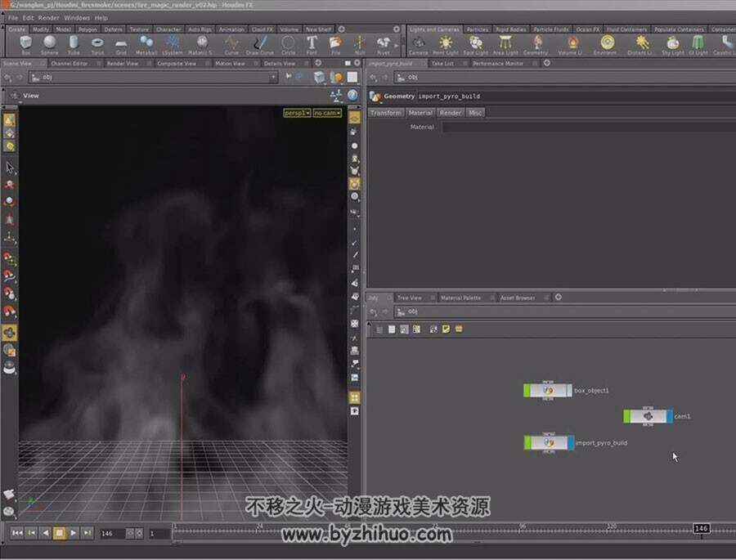Create a Camera from the shelf
This screenshot has width=736, height=560.
coord(418,45)
